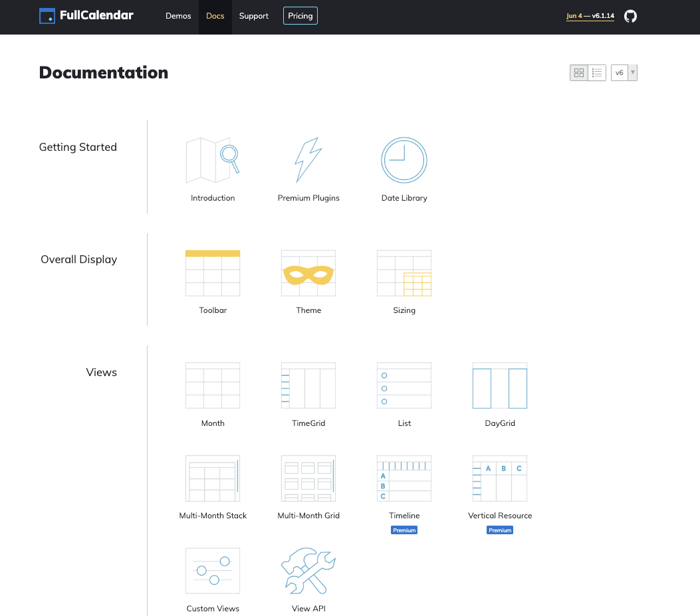The width and height of the screenshot is (700, 616).
Task: Open the Jun 4 v6.1.14 release link
Action: [590, 16]
